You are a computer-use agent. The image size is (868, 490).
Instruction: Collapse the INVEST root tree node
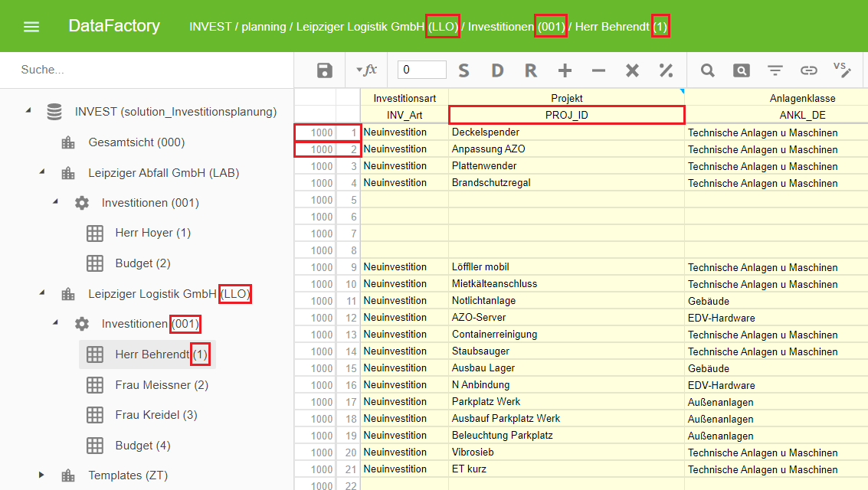[28, 112]
